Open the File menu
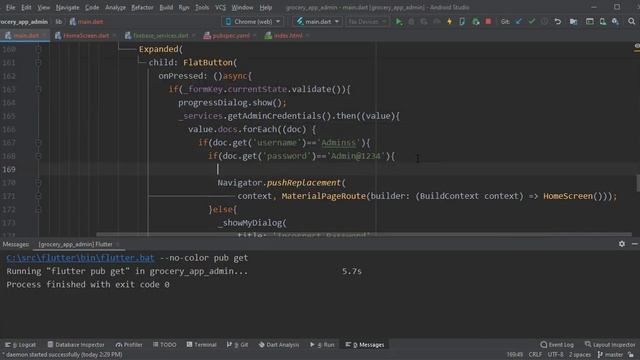The image size is (640, 360). click(10, 7)
